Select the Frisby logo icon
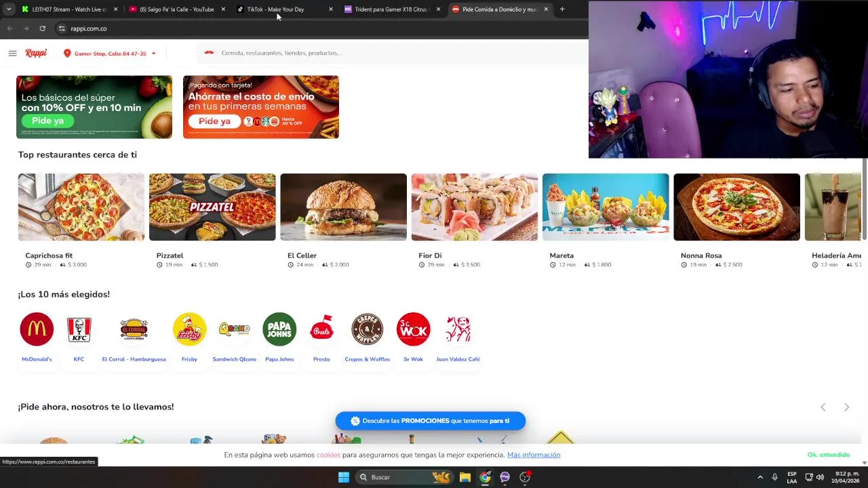Image resolution: width=868 pixels, height=488 pixels. [x=189, y=329]
